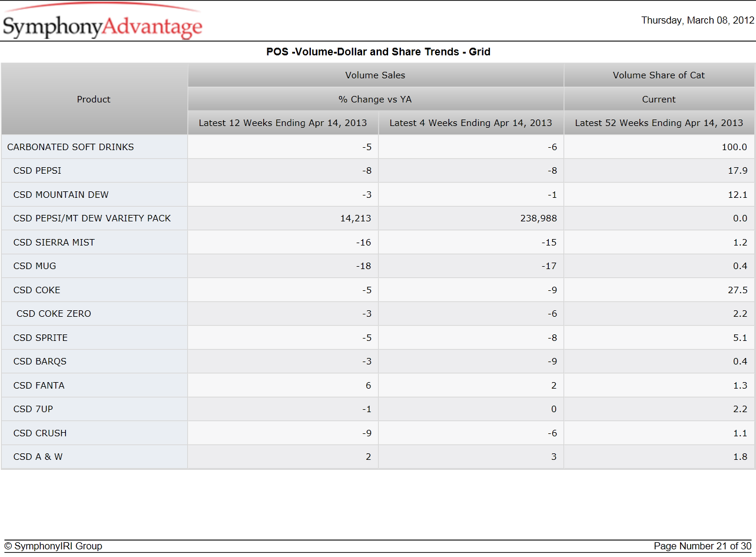Click the 27.5 share for CSD COKE
Image resolution: width=756 pixels, height=557 pixels.
pyautogui.click(x=738, y=290)
